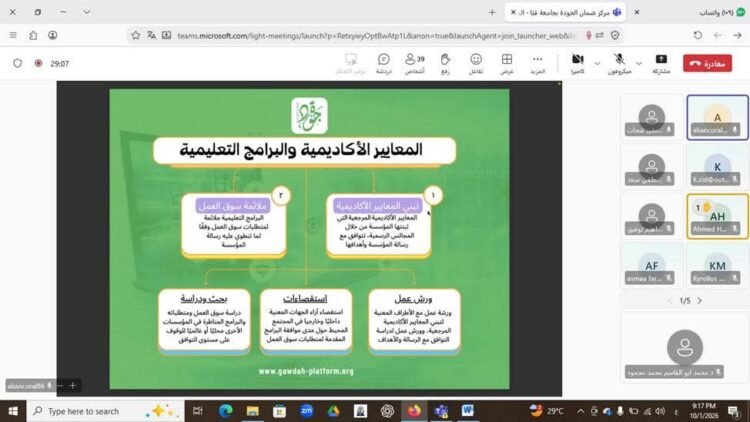Open the 29°C weather widget on taskbar
750x422 pixels.
547,411
